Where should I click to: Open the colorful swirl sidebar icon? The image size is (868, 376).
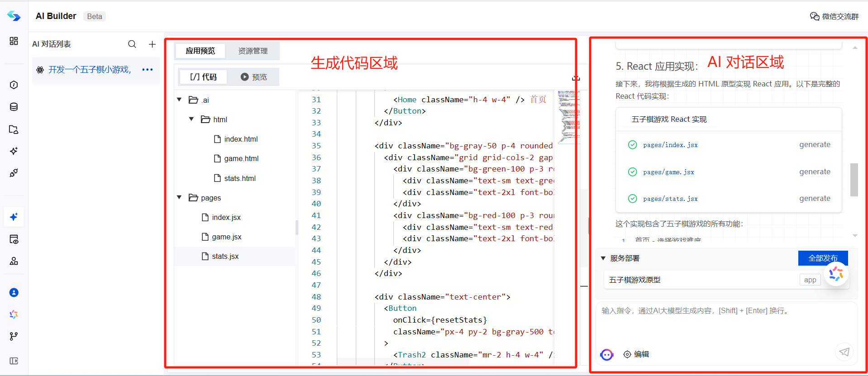point(14,314)
